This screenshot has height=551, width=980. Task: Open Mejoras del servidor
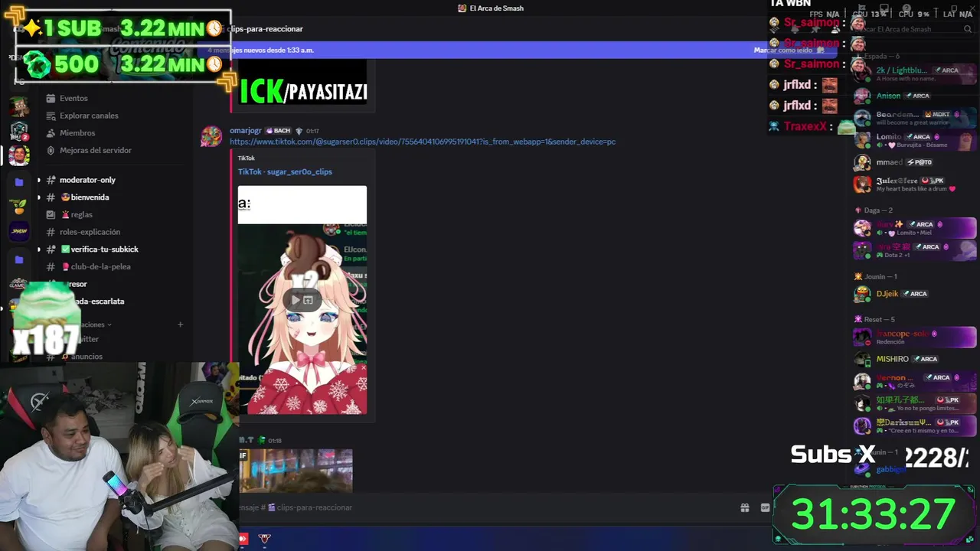coord(96,150)
